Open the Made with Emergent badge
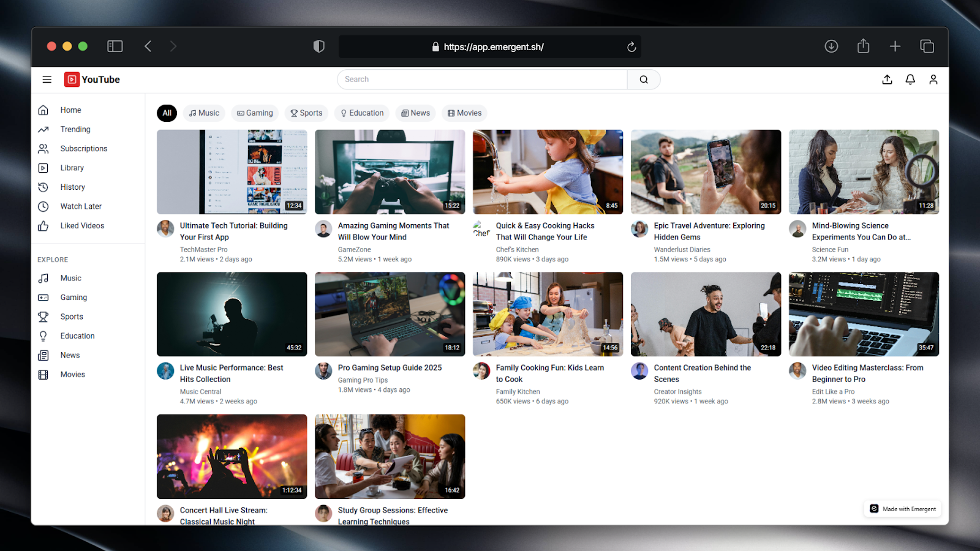The height and width of the screenshot is (551, 980). [x=903, y=509]
